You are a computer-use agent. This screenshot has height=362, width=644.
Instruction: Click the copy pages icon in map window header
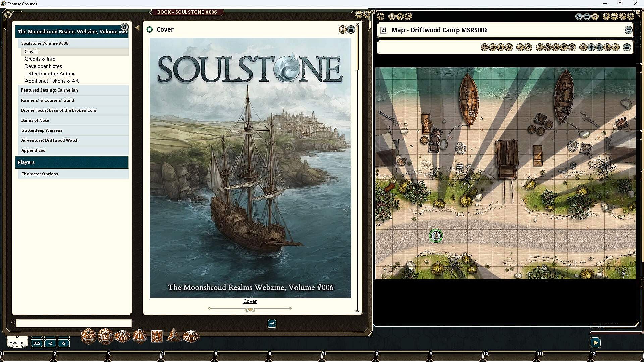(x=408, y=16)
